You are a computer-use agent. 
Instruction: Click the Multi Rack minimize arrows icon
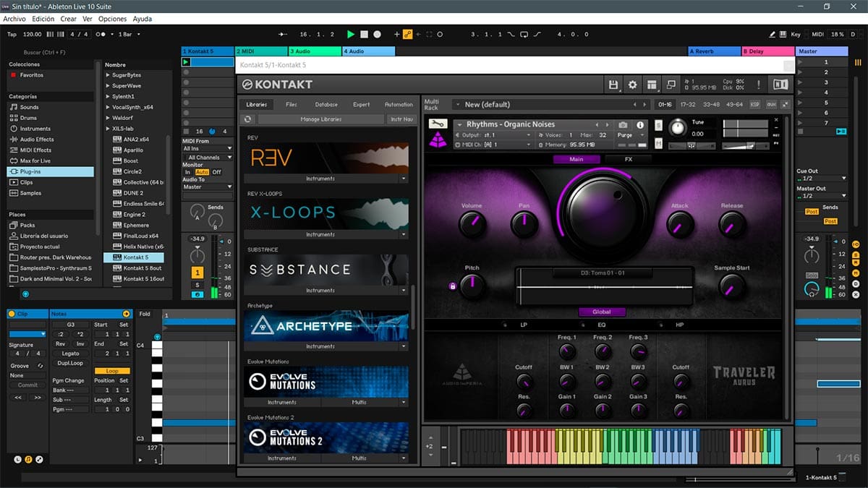[x=786, y=105]
